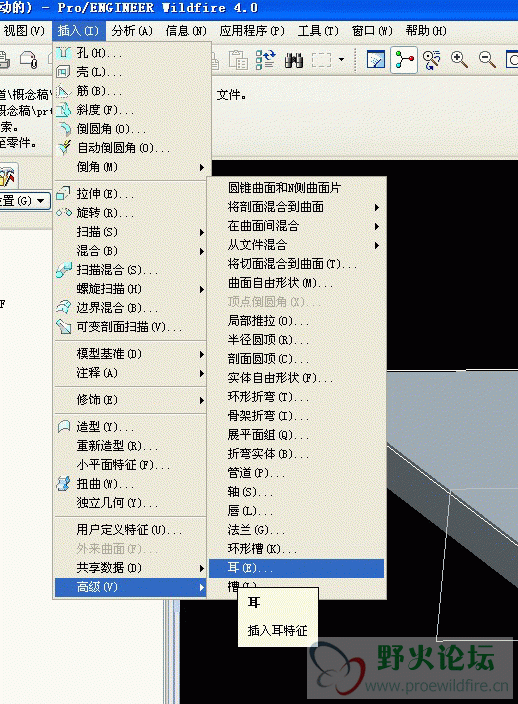518x704 pixels.
Task: Toggle the spin center icon
Action: pos(404,60)
